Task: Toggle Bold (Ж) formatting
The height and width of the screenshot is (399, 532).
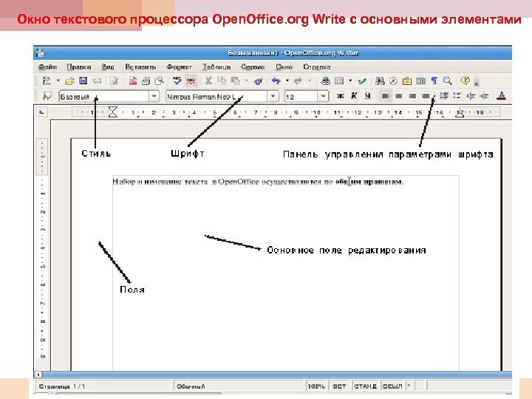Action: 341,96
